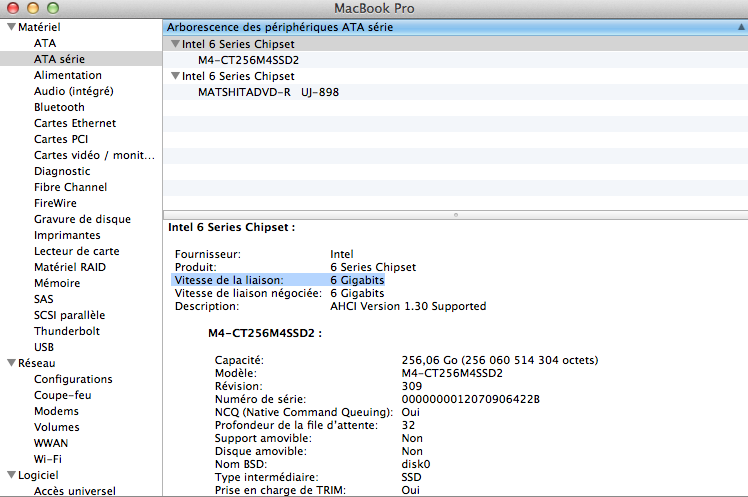This screenshot has height=497, width=748.
Task: Minimize the MacBook Pro window
Action: 33,8
